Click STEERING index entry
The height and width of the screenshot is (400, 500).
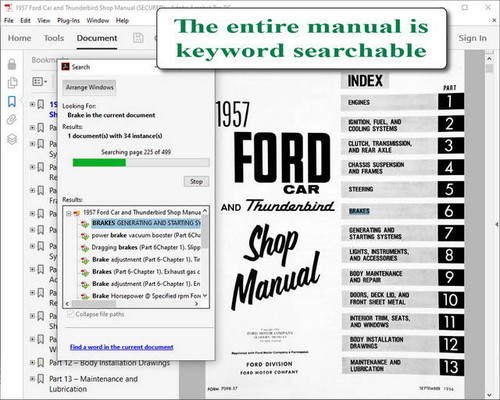pos(402,189)
